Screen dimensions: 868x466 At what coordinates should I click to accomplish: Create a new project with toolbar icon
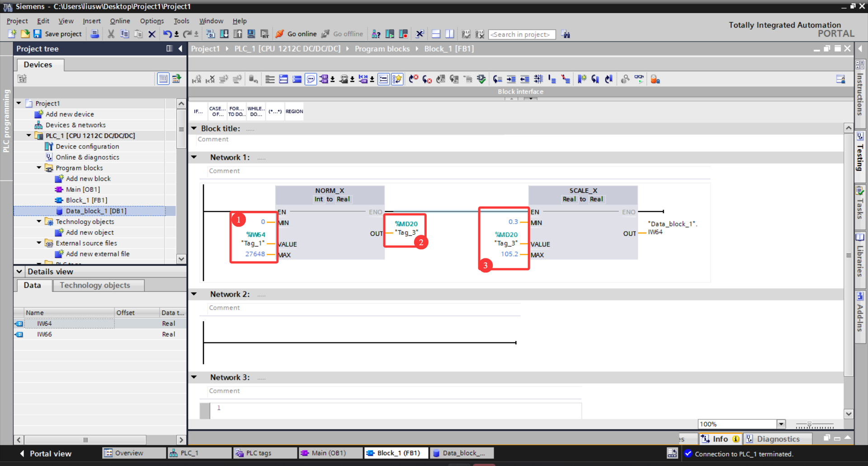click(x=12, y=34)
